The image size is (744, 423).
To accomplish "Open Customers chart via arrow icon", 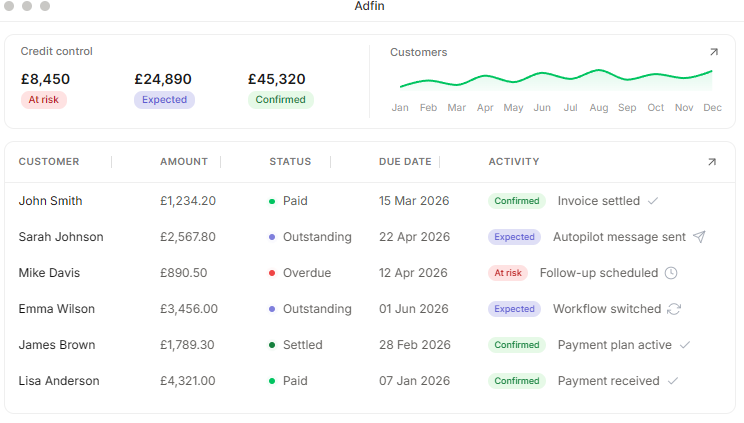I will pyautogui.click(x=714, y=52).
